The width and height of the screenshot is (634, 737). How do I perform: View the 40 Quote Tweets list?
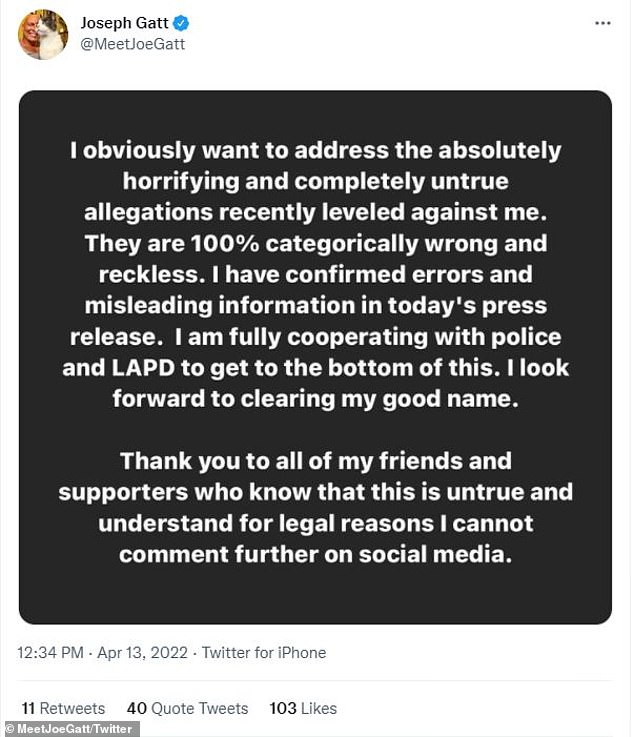[x=187, y=708]
